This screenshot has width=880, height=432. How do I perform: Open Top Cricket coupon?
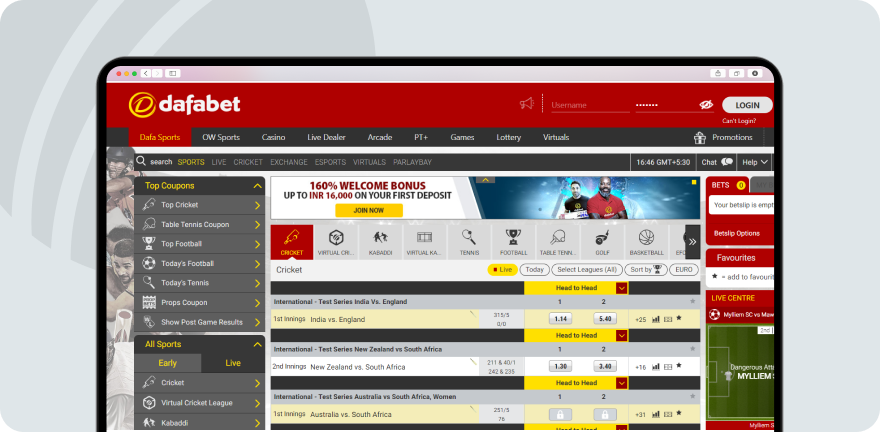[199, 205]
